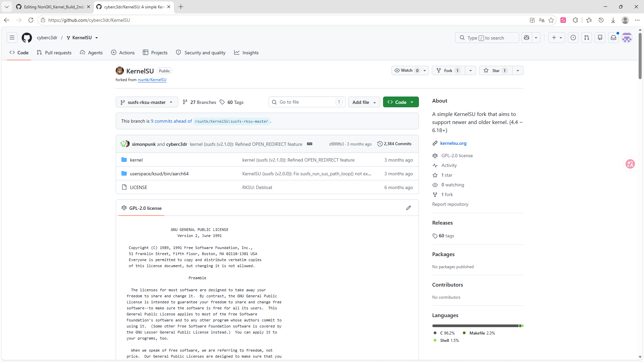Open a new browser tab
This screenshot has width=644, height=362.
point(181,7)
